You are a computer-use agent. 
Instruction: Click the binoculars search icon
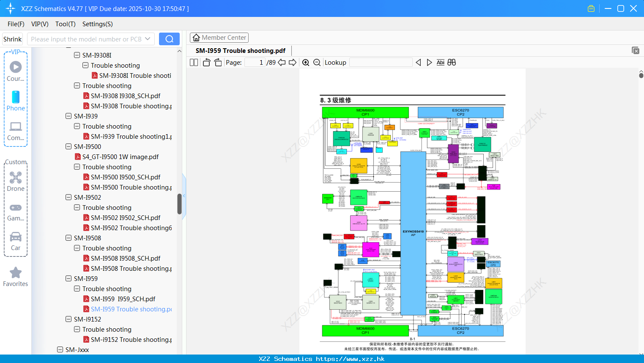tap(452, 63)
